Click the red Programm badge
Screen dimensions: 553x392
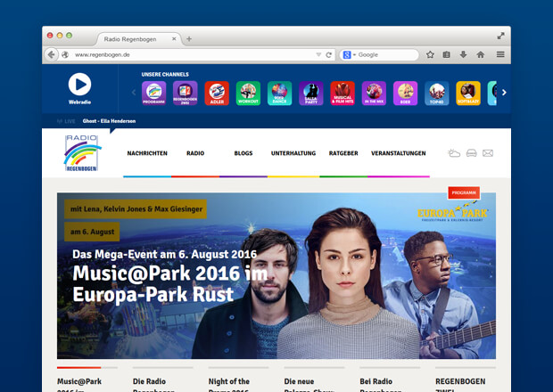click(x=464, y=192)
